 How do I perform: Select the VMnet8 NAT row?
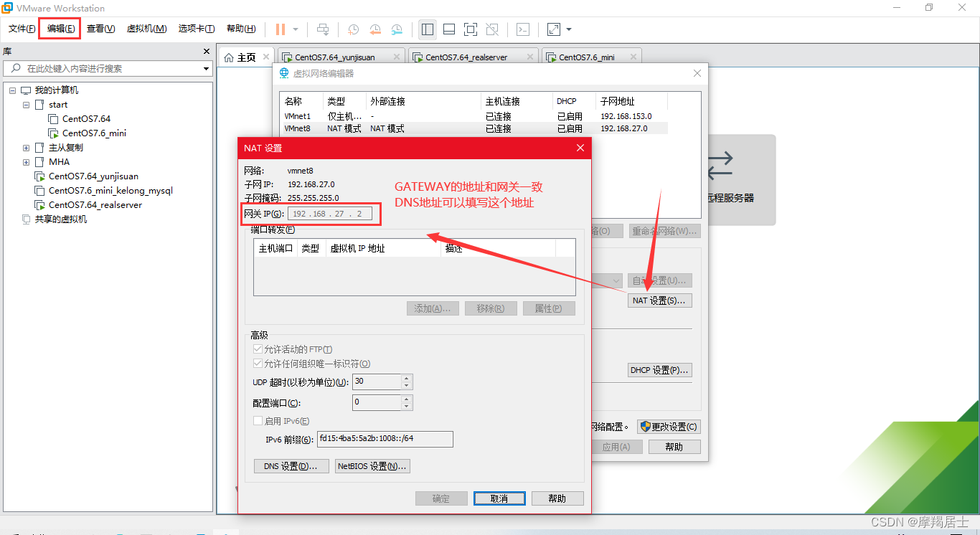pos(473,128)
